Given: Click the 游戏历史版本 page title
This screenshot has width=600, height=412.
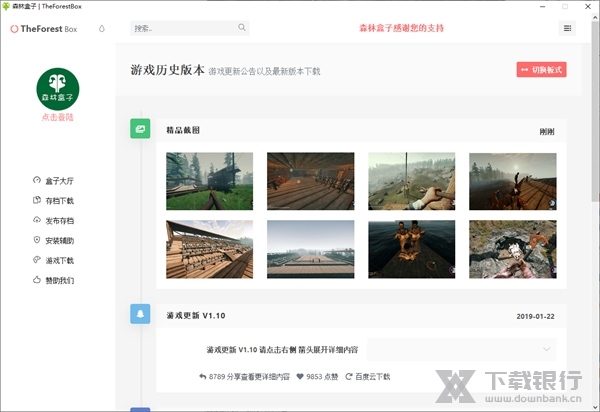Looking at the screenshot, I should tap(168, 70).
